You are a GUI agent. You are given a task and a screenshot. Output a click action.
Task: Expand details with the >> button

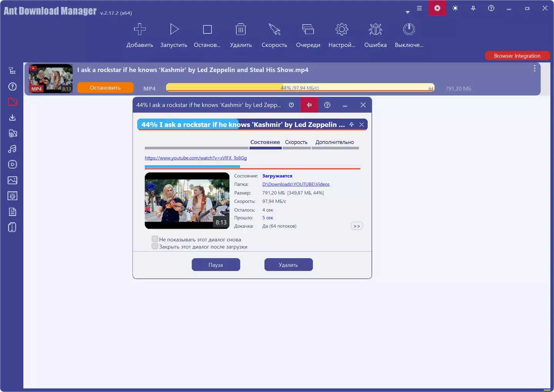pyautogui.click(x=357, y=226)
